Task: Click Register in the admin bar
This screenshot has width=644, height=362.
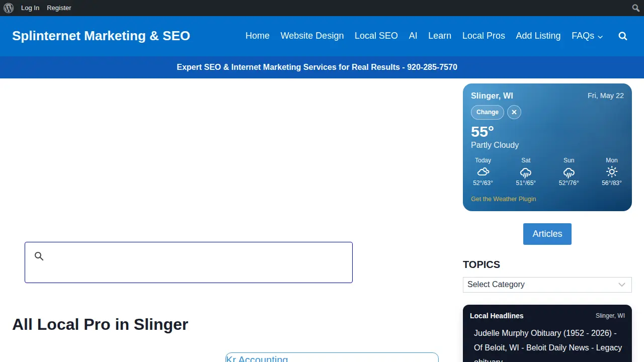Action: [59, 8]
